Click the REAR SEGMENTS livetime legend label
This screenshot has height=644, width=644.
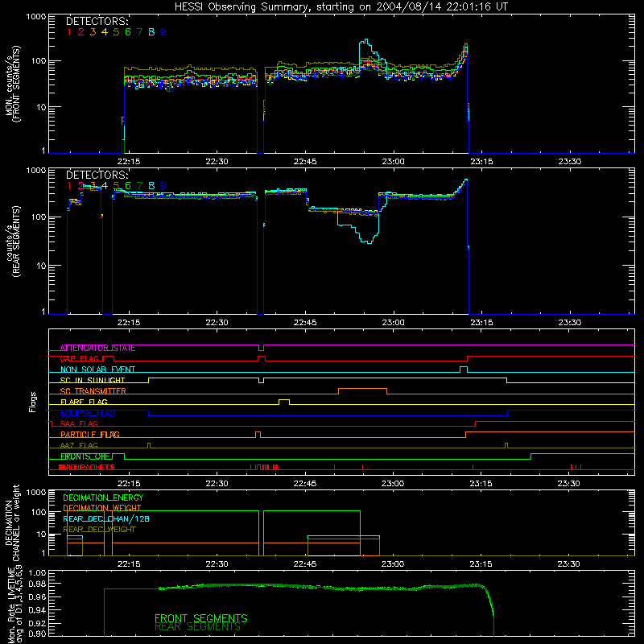click(197, 627)
